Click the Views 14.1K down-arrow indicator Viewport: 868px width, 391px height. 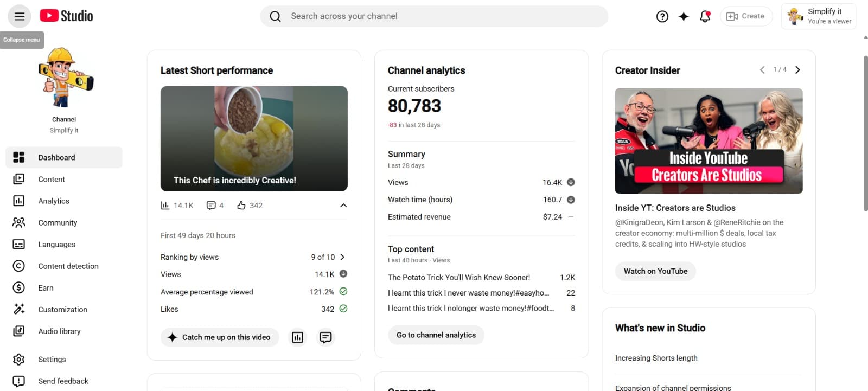coord(343,274)
